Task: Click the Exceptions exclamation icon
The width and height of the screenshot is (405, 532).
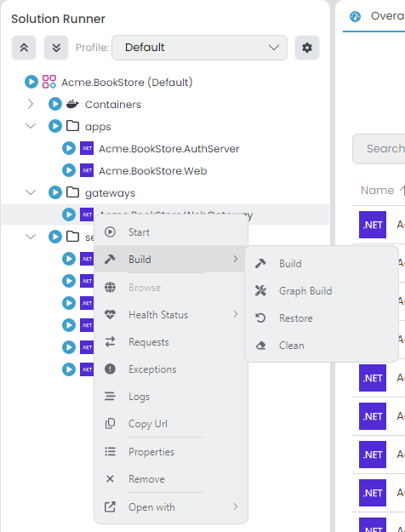Action: pos(110,369)
